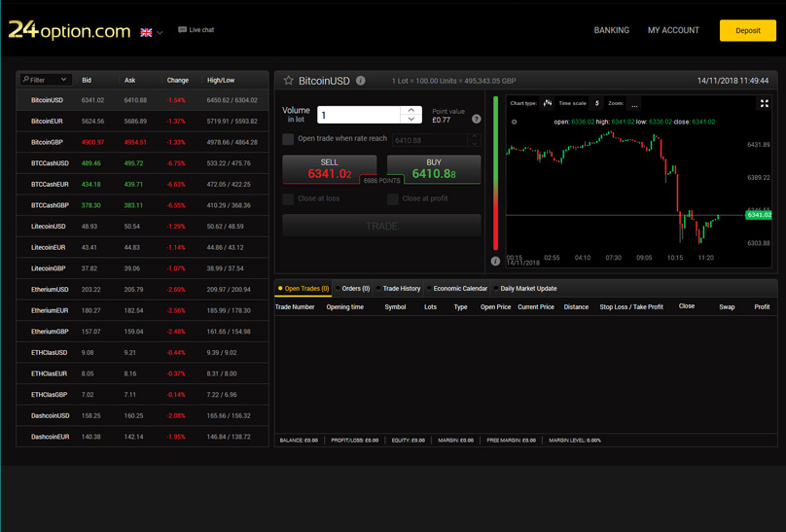Select the LitecoinGBP row
786x532 pixels.
(143, 268)
